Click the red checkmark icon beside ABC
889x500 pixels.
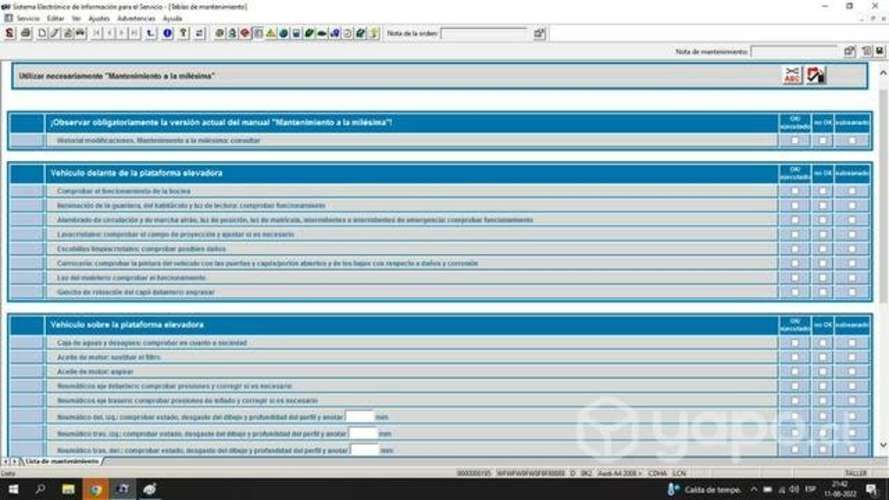pos(816,75)
